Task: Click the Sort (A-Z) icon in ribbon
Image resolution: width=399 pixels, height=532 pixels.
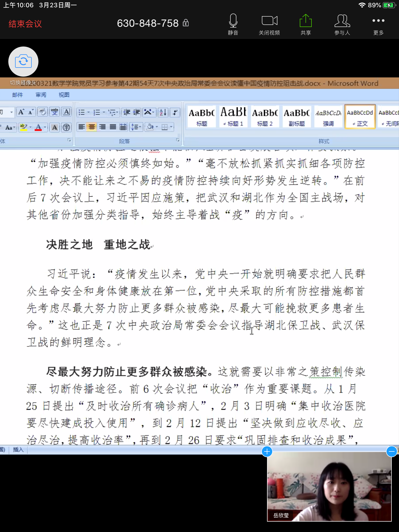Action: [x=163, y=112]
